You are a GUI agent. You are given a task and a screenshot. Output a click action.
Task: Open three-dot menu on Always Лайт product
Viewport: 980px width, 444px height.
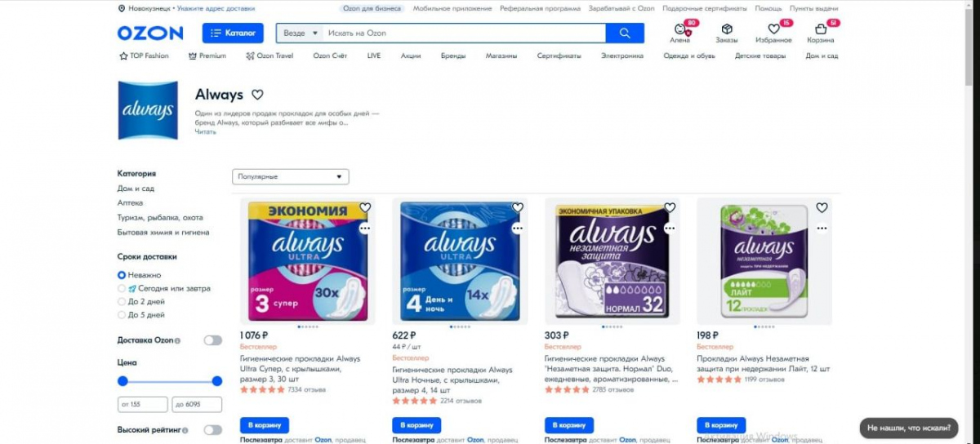[x=822, y=229]
